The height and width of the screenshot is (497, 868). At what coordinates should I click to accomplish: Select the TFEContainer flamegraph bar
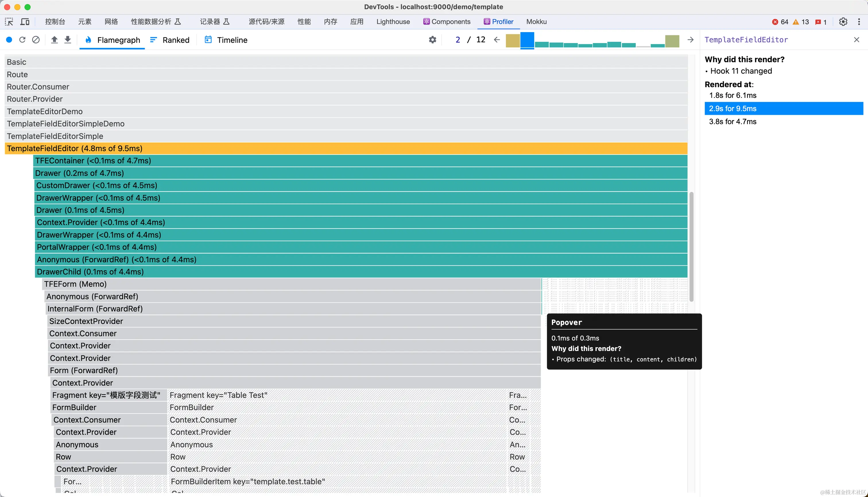tap(360, 161)
